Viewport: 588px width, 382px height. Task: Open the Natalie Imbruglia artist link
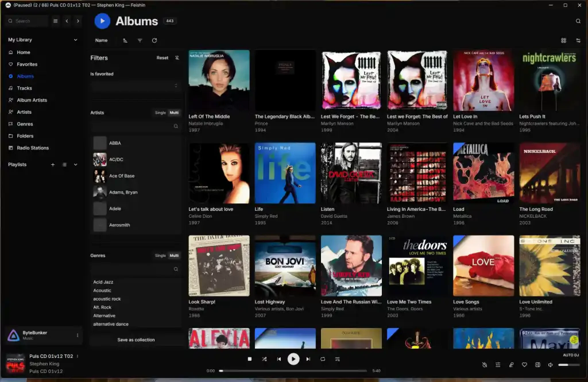pos(206,124)
